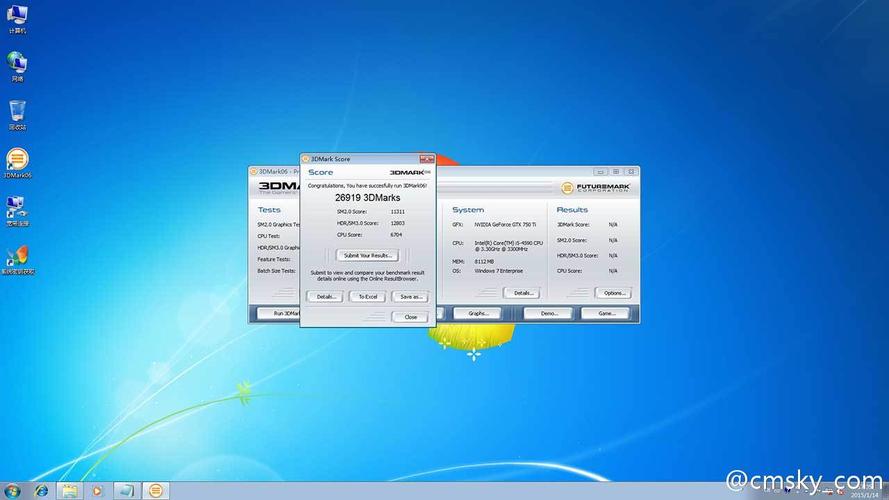Click the 26919 3DMarks score text
Viewport: 889px width, 500px height.
367,198
